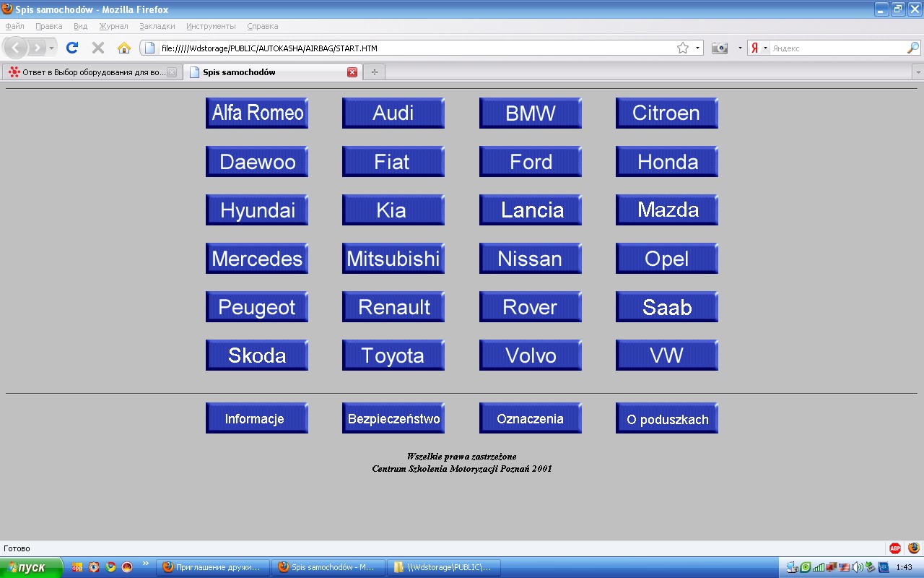This screenshot has height=578, width=924.
Task: Launch Chrome from quick launch
Action: click(110, 567)
